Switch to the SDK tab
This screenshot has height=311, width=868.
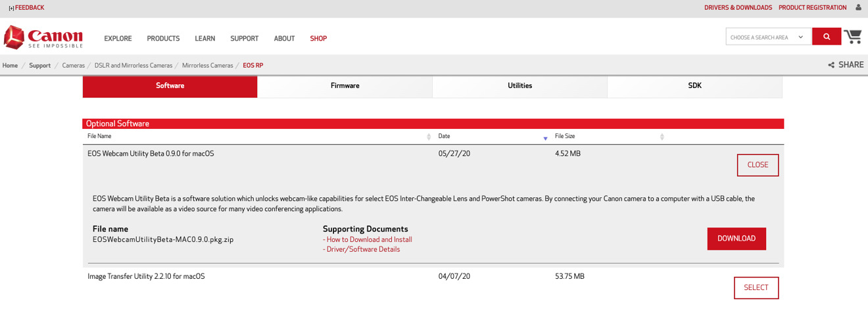click(x=695, y=86)
